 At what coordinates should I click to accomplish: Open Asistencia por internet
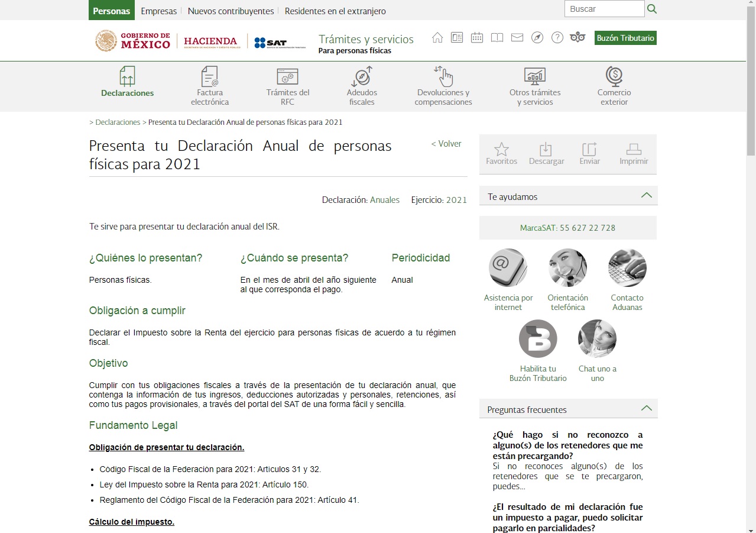508,267
